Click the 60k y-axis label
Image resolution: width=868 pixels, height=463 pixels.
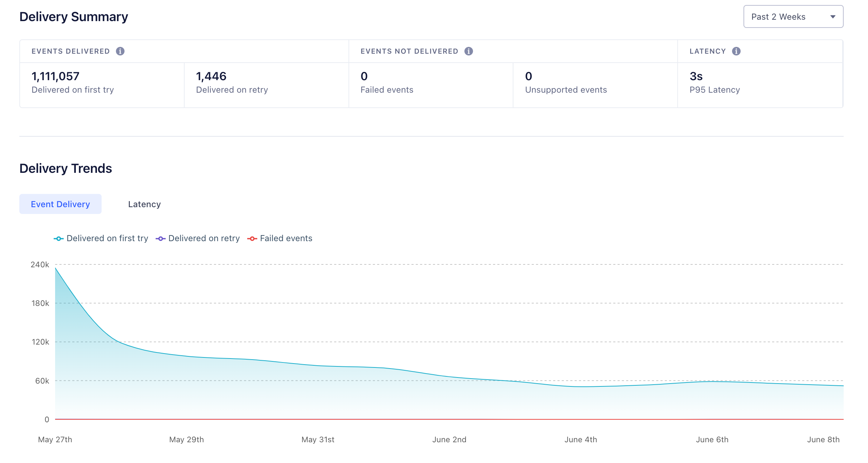(x=42, y=381)
